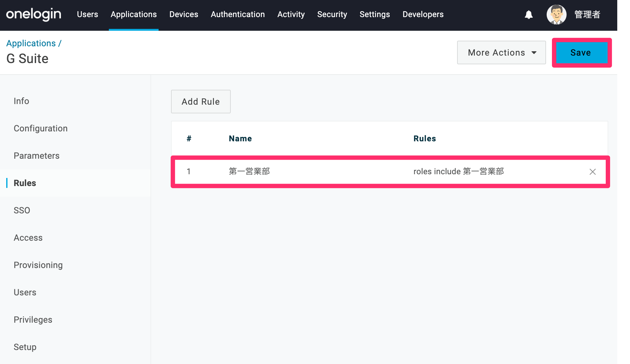Click rule number 1 cell
Image resolution: width=630 pixels, height=364 pixels.
point(188,171)
